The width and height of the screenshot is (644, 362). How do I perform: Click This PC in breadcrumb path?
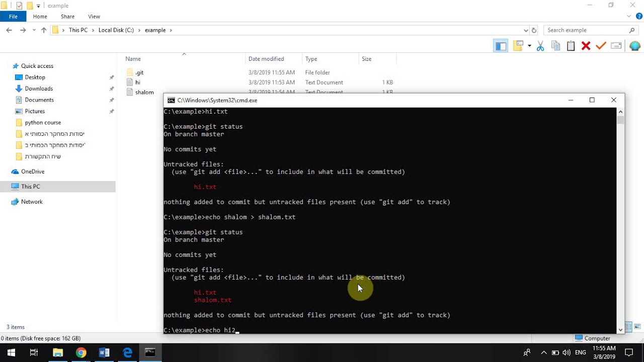tap(78, 30)
